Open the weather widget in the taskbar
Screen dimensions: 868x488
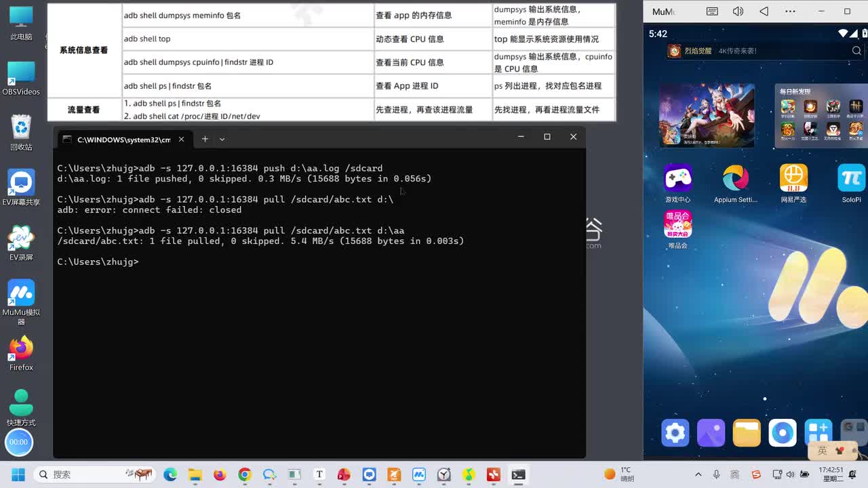click(619, 474)
